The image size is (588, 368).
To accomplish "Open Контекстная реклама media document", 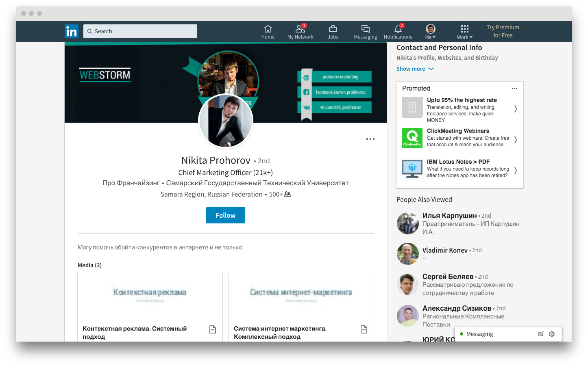I will (150, 307).
